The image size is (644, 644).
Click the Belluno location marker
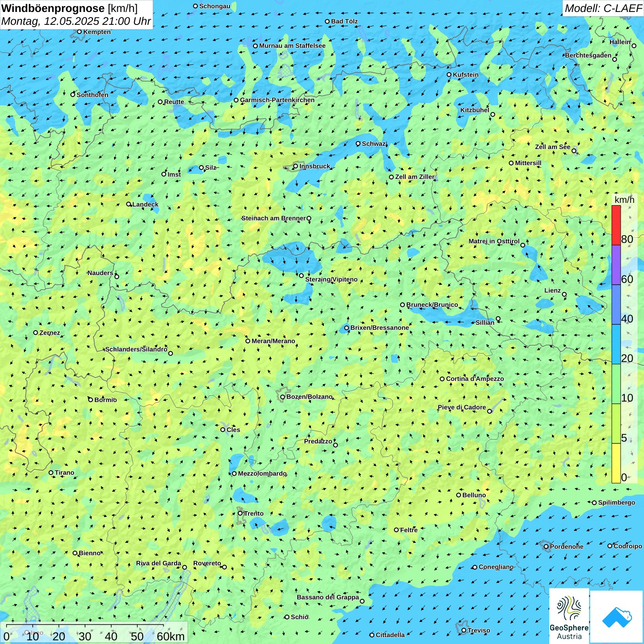click(x=459, y=495)
